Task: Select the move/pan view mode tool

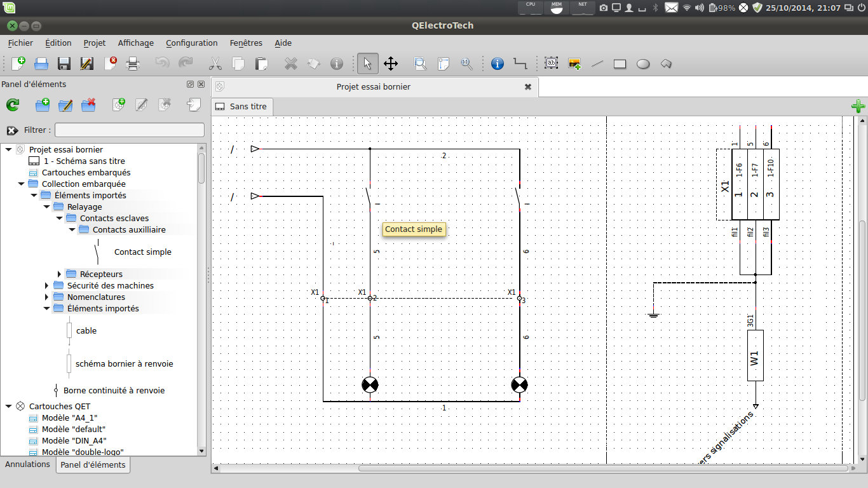Action: 390,64
